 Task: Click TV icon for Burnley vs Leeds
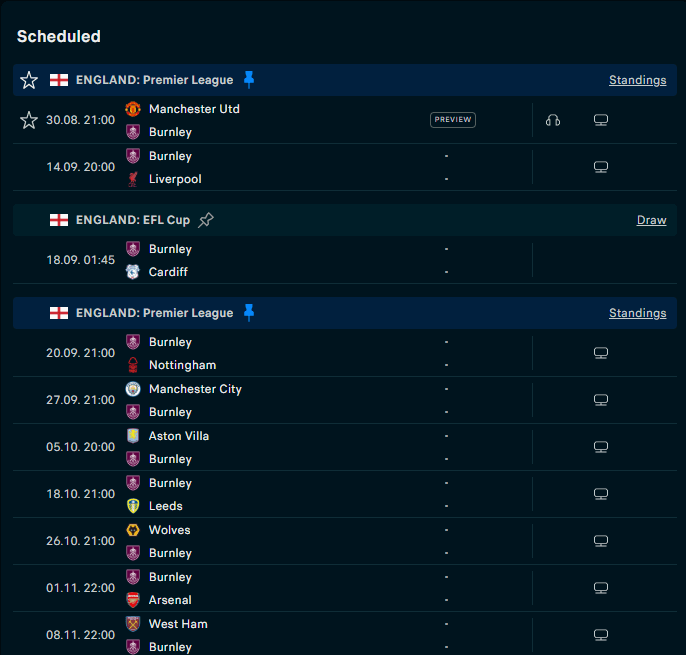pyautogui.click(x=601, y=494)
